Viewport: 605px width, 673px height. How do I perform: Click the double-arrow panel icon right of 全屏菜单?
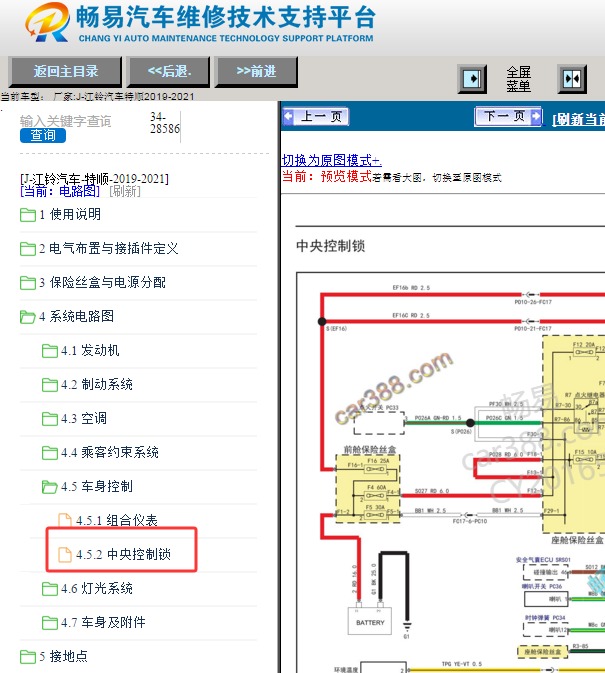tap(572, 79)
